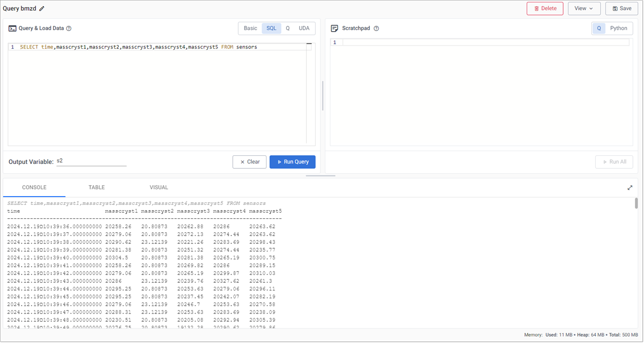Collapse the SQL editor via minus icon

[x=309, y=43]
